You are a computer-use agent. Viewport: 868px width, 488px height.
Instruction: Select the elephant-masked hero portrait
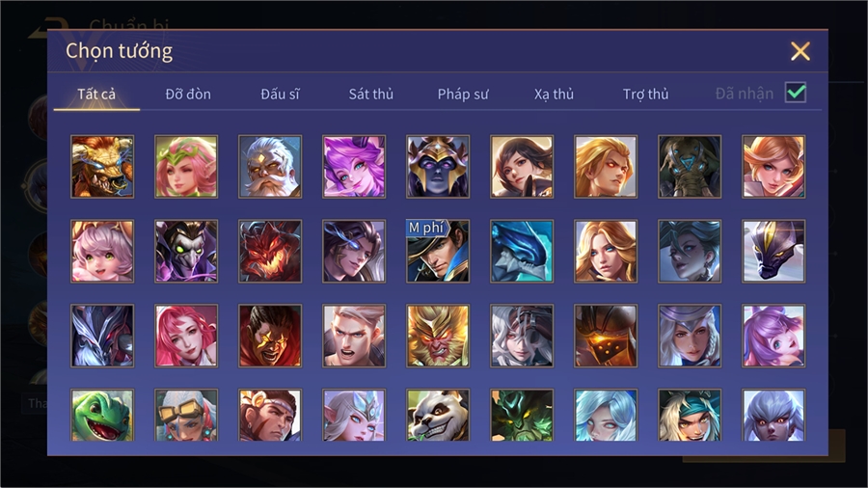[690, 167]
